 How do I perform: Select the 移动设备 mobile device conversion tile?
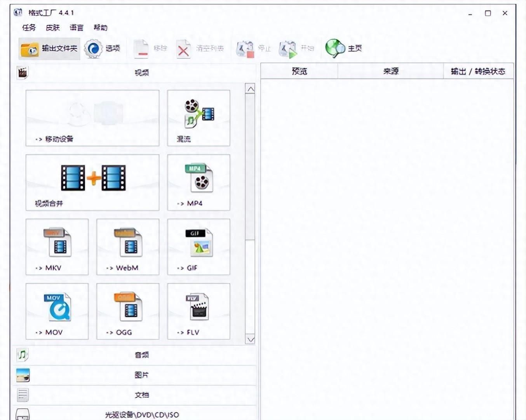tap(92, 118)
